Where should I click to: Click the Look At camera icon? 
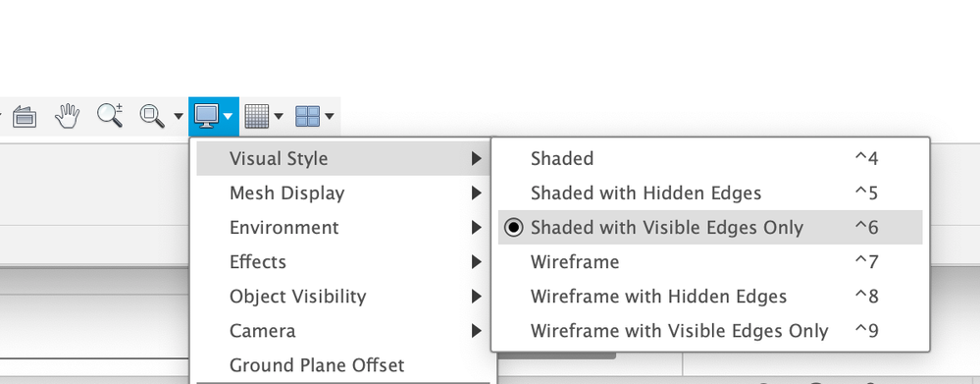coord(25,116)
